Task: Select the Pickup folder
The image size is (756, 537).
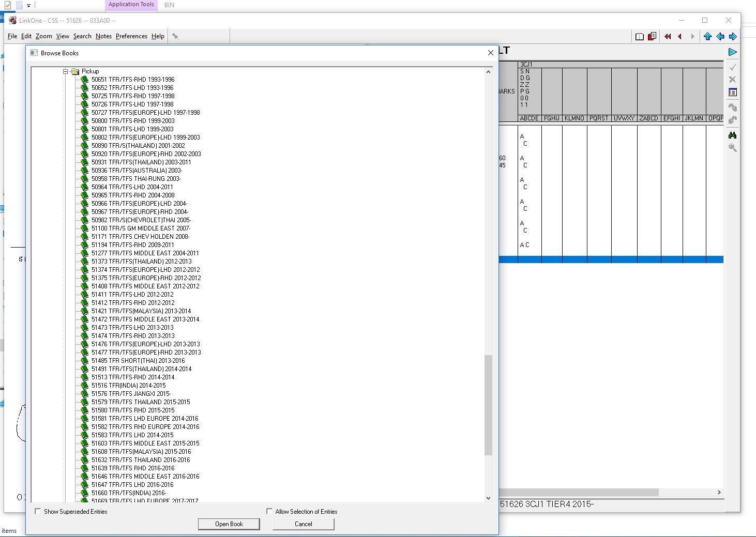Action: pos(90,71)
